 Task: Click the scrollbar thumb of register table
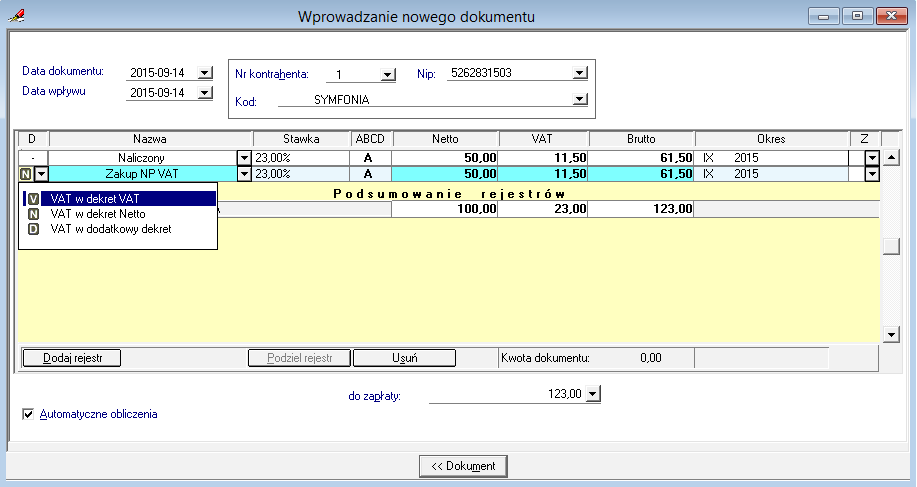click(891, 247)
